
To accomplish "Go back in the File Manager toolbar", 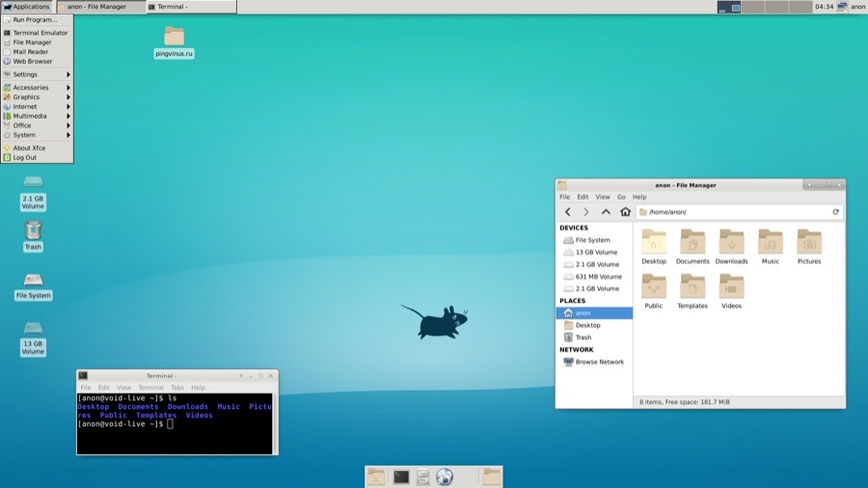I will coord(567,212).
